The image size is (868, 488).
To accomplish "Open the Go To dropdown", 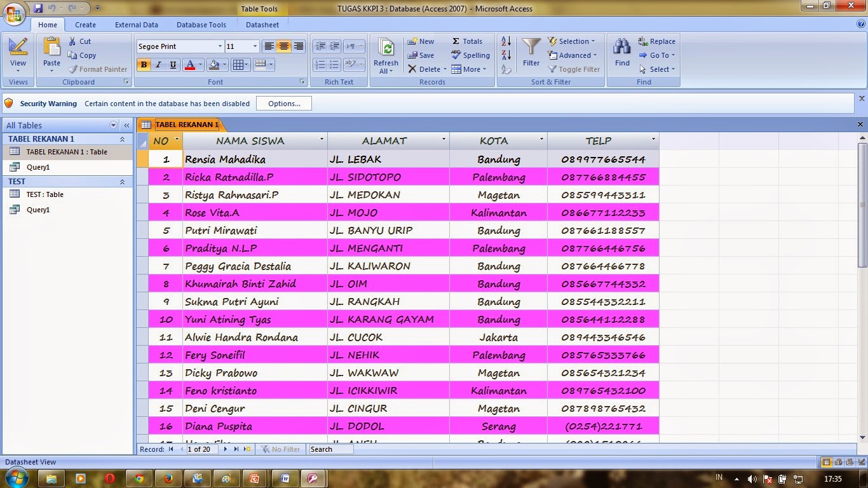I will 658,55.
